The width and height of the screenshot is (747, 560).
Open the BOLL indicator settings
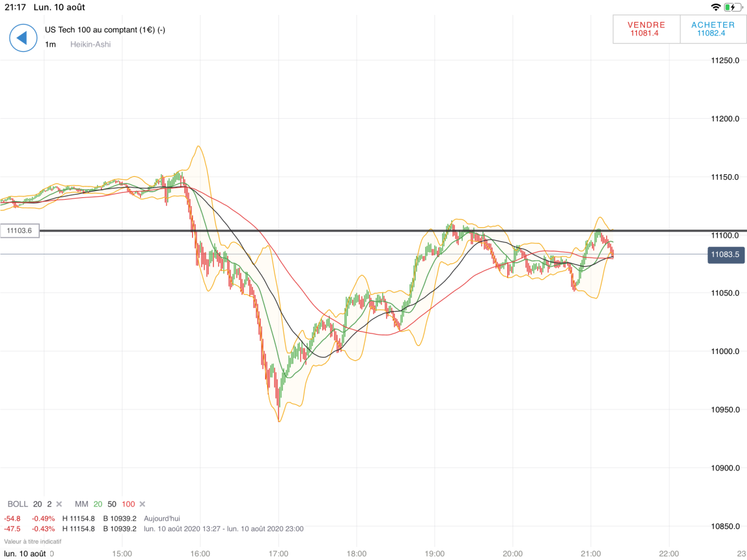point(17,504)
